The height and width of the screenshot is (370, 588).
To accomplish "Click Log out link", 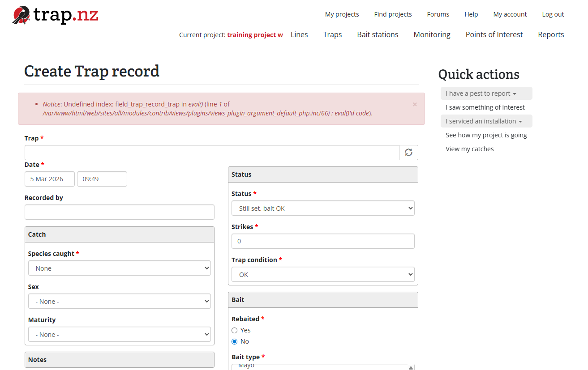I will coord(553,14).
